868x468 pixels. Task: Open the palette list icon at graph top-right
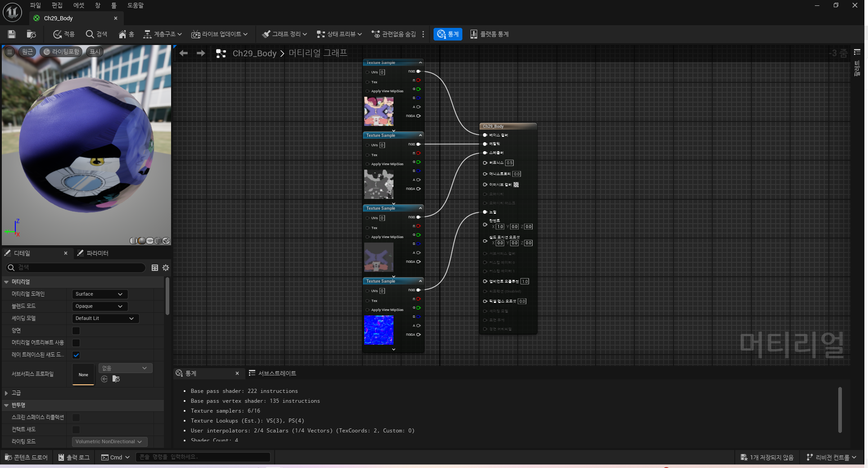857,52
